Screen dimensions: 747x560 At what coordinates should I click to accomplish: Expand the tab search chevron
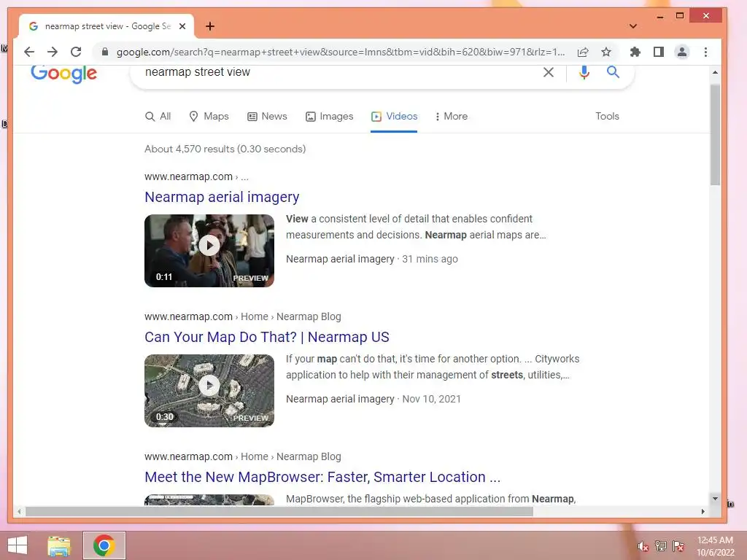point(632,26)
